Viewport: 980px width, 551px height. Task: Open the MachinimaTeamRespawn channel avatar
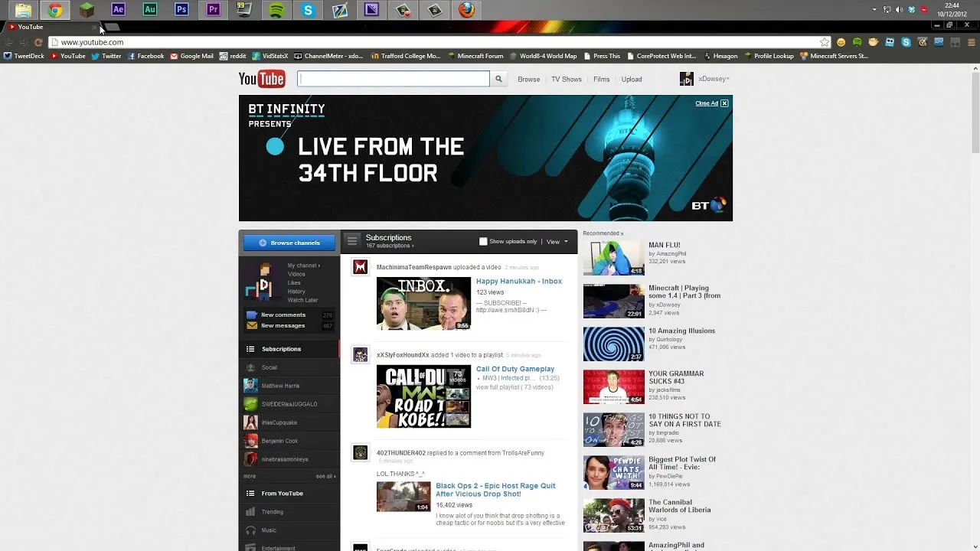pos(360,267)
